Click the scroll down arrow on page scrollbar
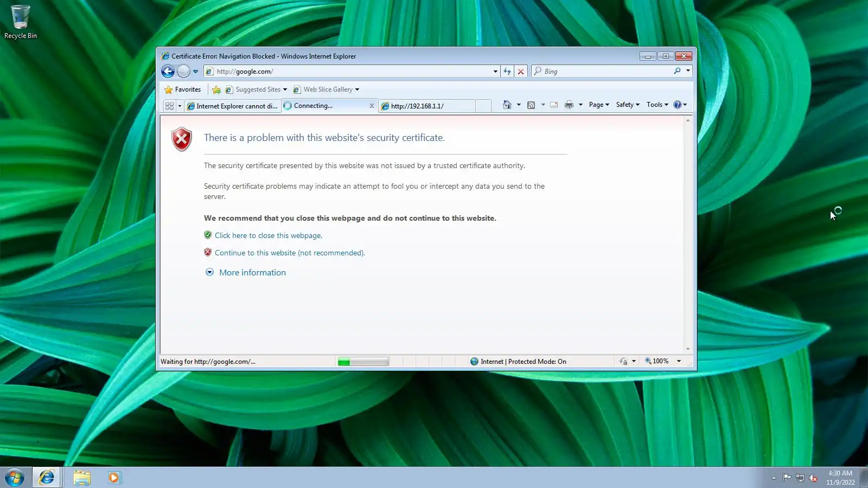Image resolution: width=868 pixels, height=488 pixels. 688,349
